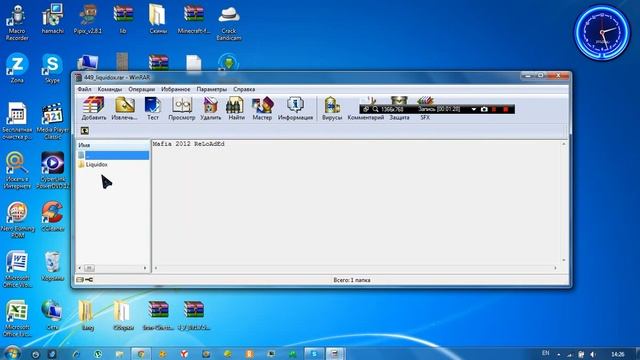The width and height of the screenshot is (640, 360).
Task: Click the drive icon in status bar
Action: 80,280
